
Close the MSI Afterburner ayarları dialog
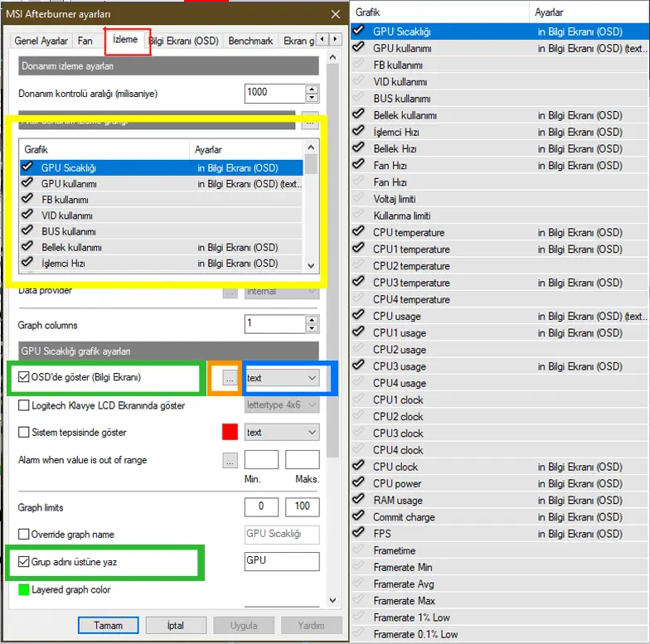tap(335, 15)
